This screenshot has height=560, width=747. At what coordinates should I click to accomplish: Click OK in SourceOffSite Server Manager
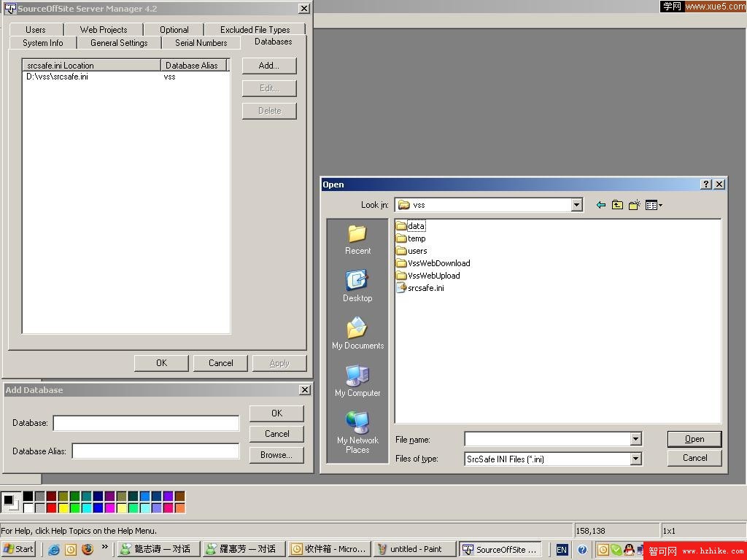161,363
